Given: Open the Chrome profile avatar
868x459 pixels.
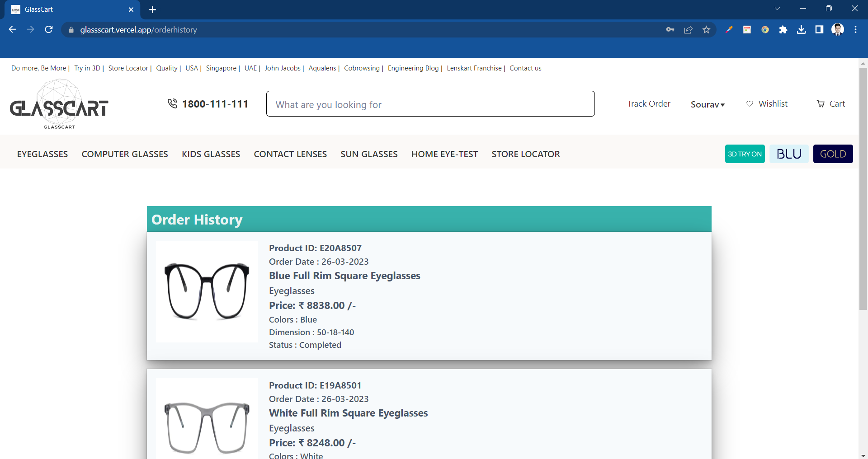Looking at the screenshot, I should [x=838, y=30].
